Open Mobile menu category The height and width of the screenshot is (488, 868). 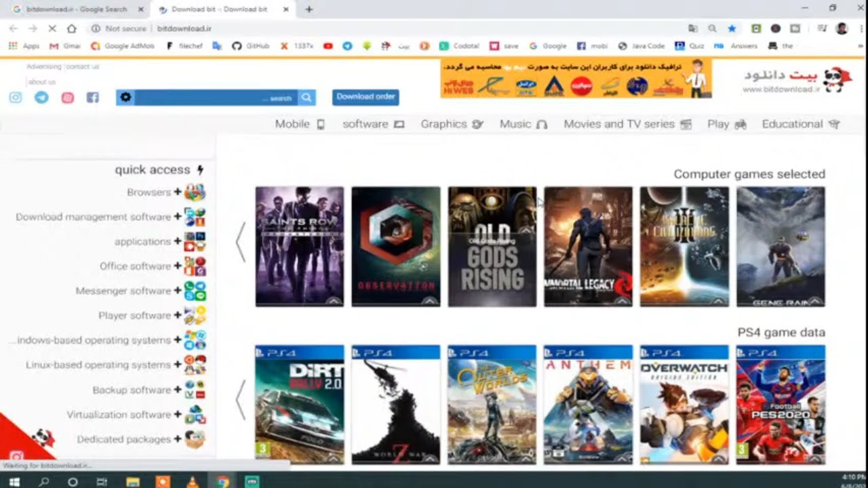(x=300, y=124)
